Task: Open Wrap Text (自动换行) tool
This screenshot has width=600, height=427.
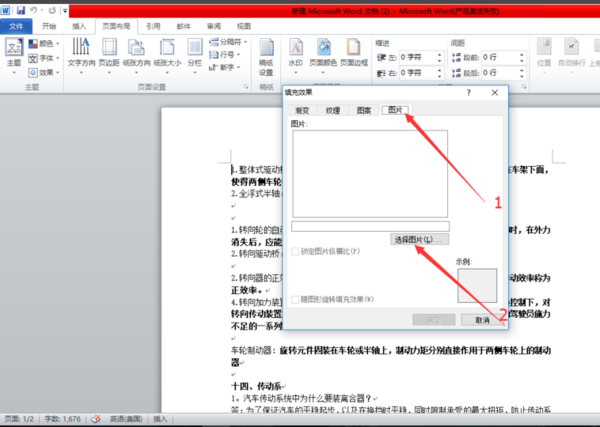Action: click(x=572, y=56)
